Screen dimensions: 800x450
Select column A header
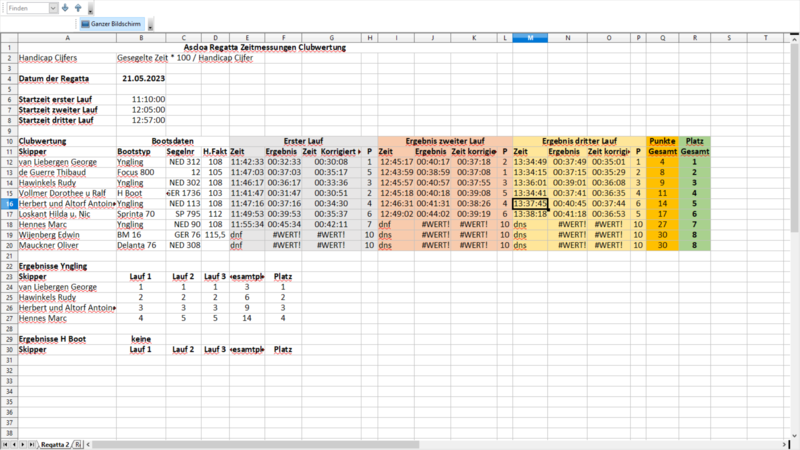[x=67, y=38]
